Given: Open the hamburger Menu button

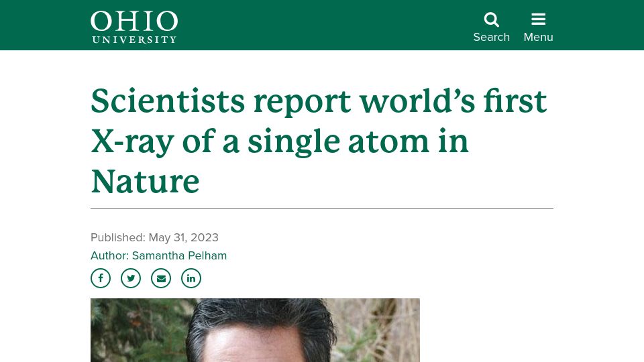Looking at the screenshot, I should coord(538,27).
